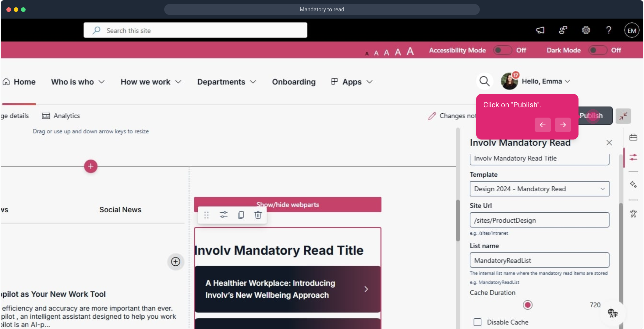The image size is (644, 329).
Task: Click the magnifier icon beside Hello, Emma
Action: click(484, 81)
